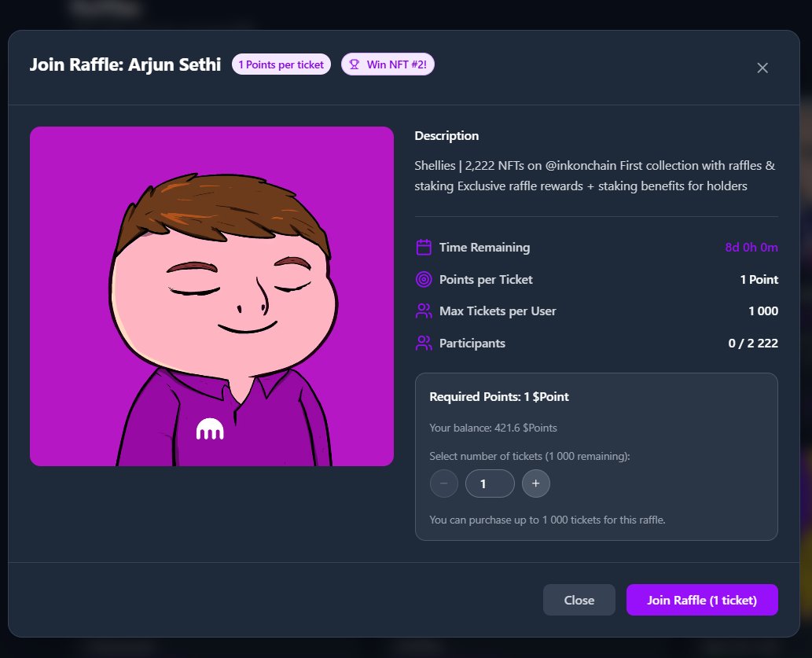Click the 'Win NFT #2!' badge
The height and width of the screenshot is (658, 812).
(388, 64)
